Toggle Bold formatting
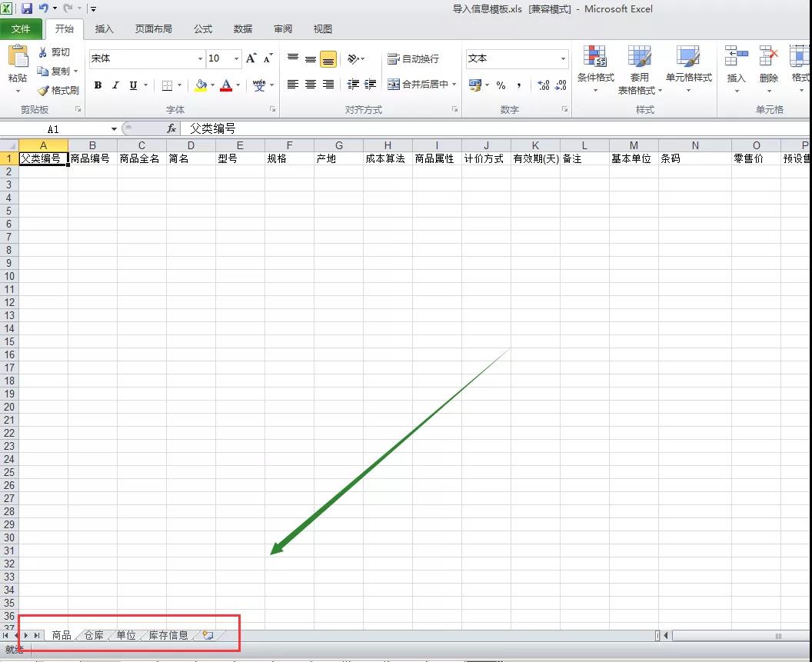 coord(98,85)
